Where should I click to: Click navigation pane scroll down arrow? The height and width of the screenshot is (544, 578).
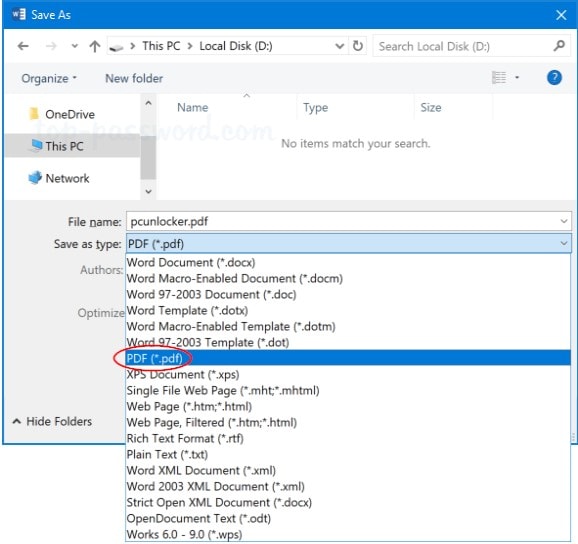coord(148,191)
